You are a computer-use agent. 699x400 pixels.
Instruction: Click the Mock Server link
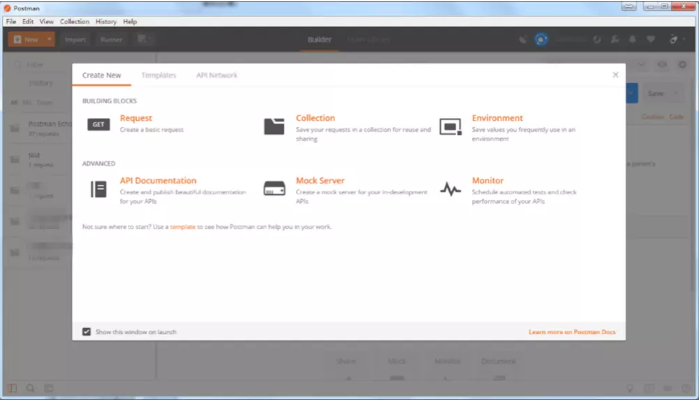tap(320, 180)
